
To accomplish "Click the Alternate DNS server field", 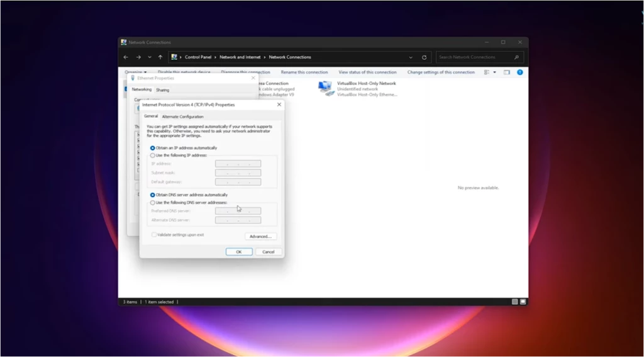I will [x=238, y=220].
